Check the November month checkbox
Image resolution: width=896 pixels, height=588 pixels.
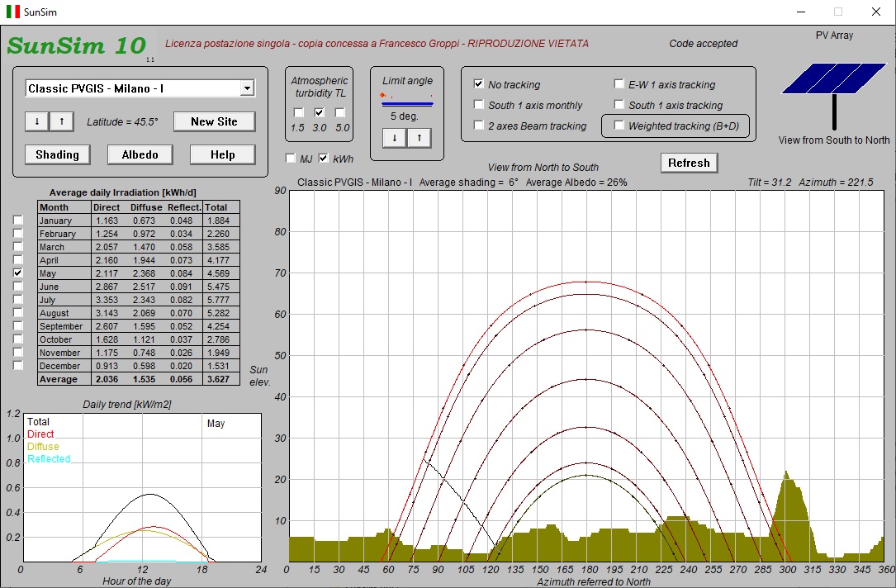(18, 352)
